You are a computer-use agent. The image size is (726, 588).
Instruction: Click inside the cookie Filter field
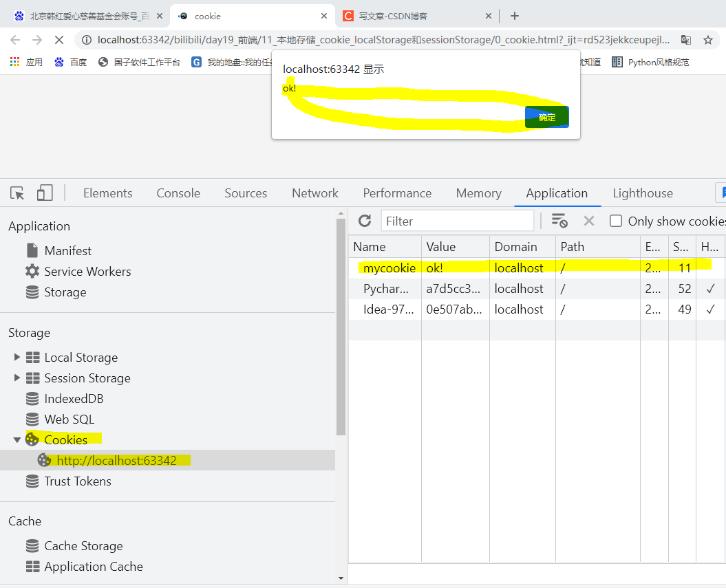pos(457,221)
